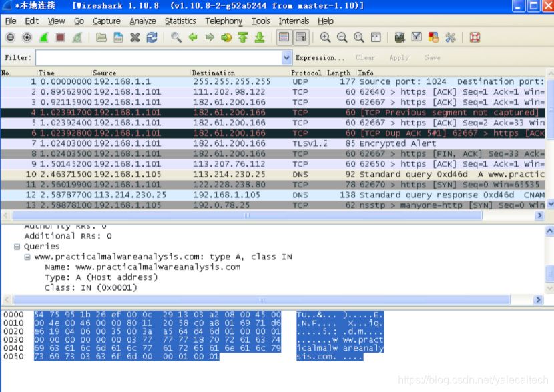Reload this capture file
554x392 pixels.
(152, 37)
